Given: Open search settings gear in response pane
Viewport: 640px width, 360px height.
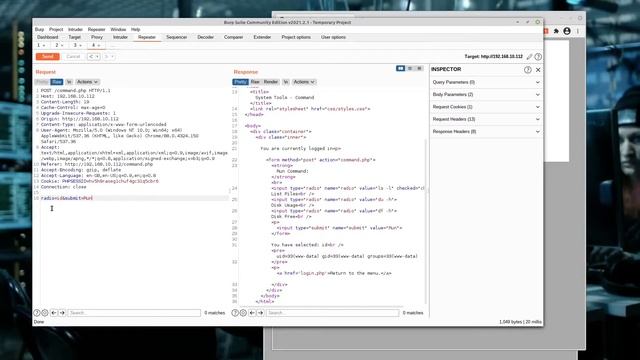Looking at the screenshot, I should [x=243, y=313].
